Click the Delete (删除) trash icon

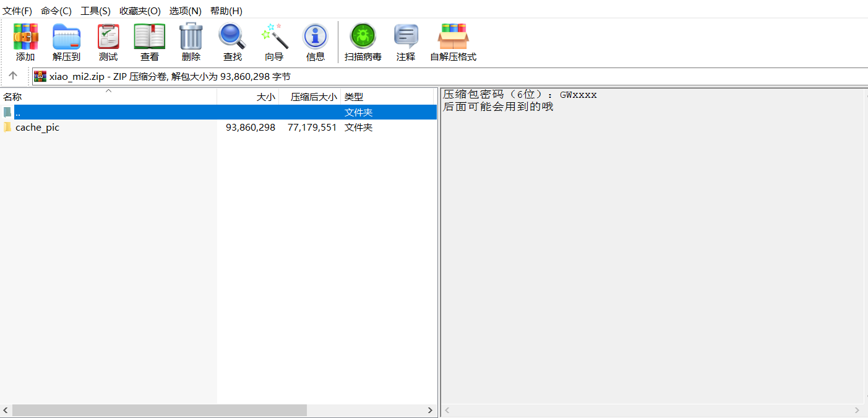(191, 37)
